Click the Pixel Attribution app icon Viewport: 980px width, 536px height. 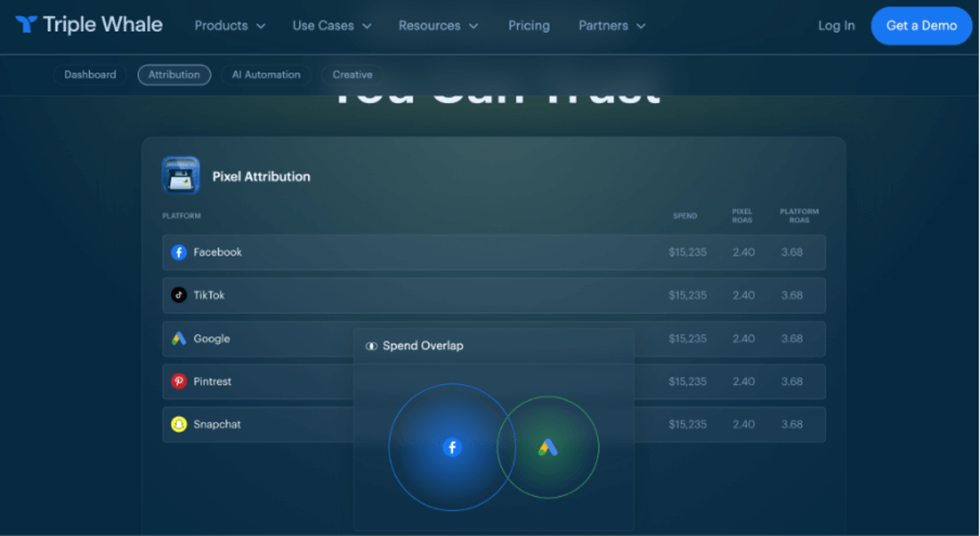[180, 176]
